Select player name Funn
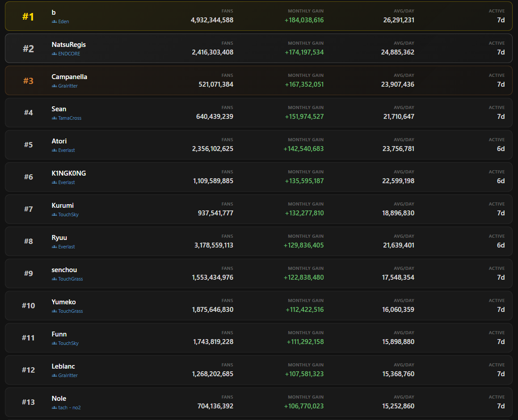This screenshot has height=420, width=518. tap(59, 335)
